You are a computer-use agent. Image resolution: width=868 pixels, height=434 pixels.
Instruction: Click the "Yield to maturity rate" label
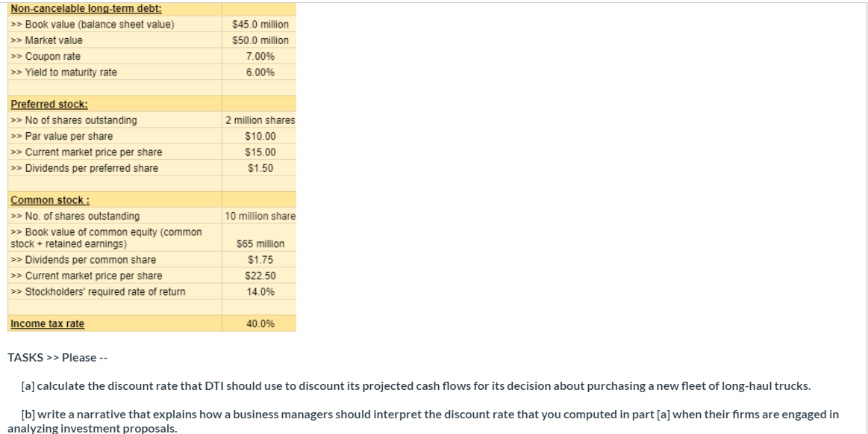tap(71, 72)
